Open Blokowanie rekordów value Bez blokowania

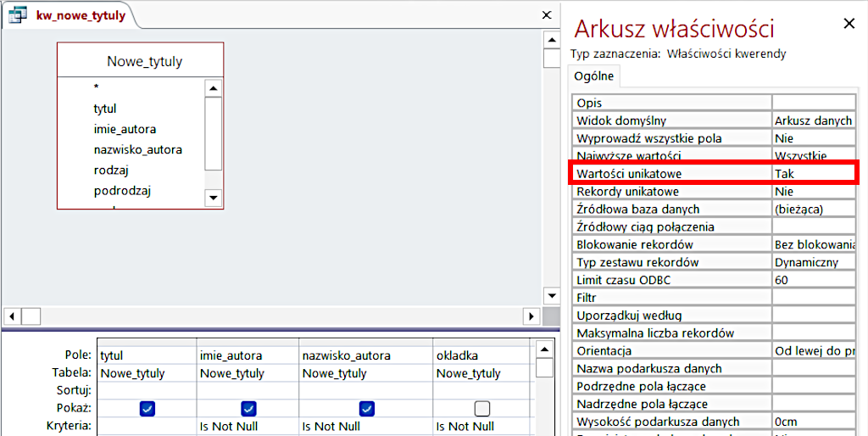tap(815, 245)
